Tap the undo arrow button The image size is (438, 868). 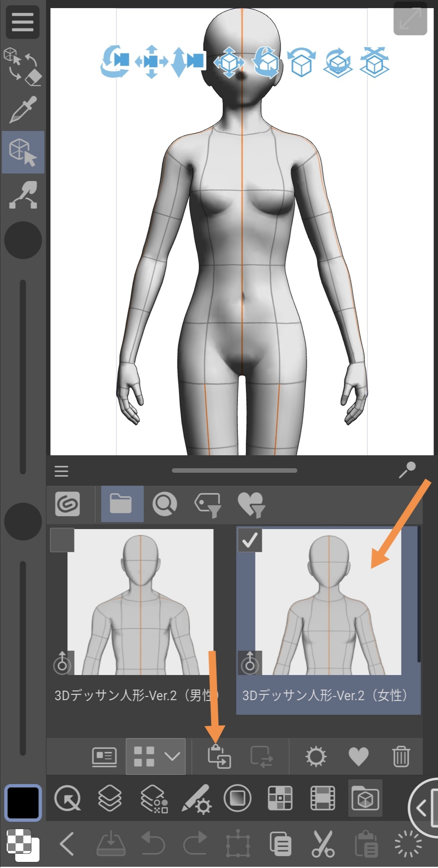pyautogui.click(x=152, y=844)
